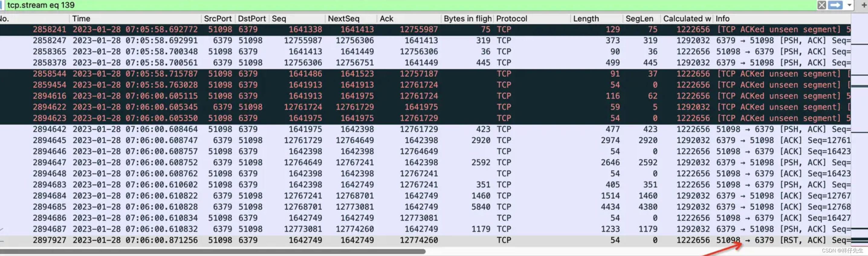Click bytes in flight value 5840
Image resolution: width=868 pixels, height=256 pixels.
pos(481,207)
